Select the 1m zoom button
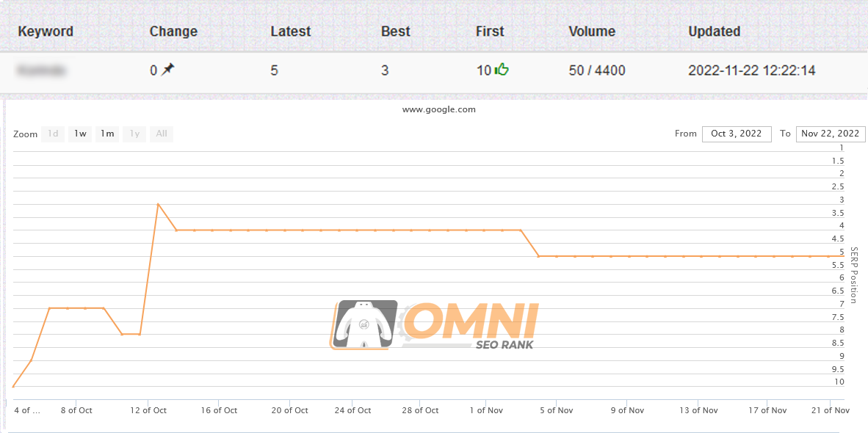The image size is (868, 433). tap(107, 134)
